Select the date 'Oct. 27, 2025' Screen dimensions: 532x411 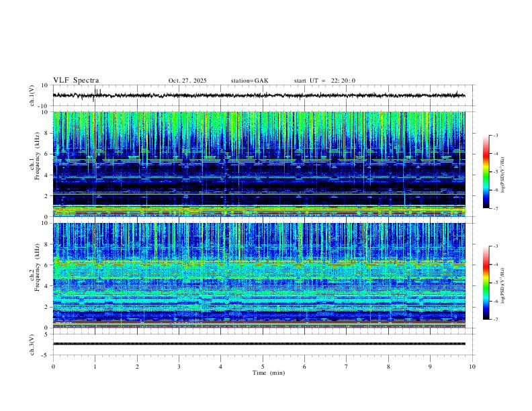click(187, 81)
